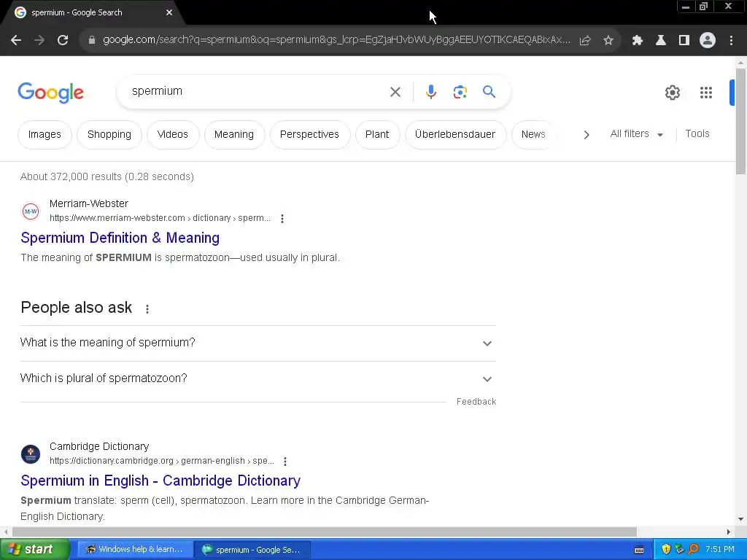747x560 pixels.
Task: Open Chrome Labs flask icon
Action: (x=661, y=41)
